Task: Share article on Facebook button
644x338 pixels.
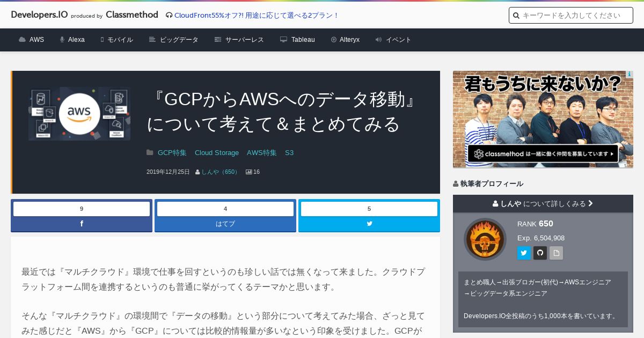Action: point(82,224)
